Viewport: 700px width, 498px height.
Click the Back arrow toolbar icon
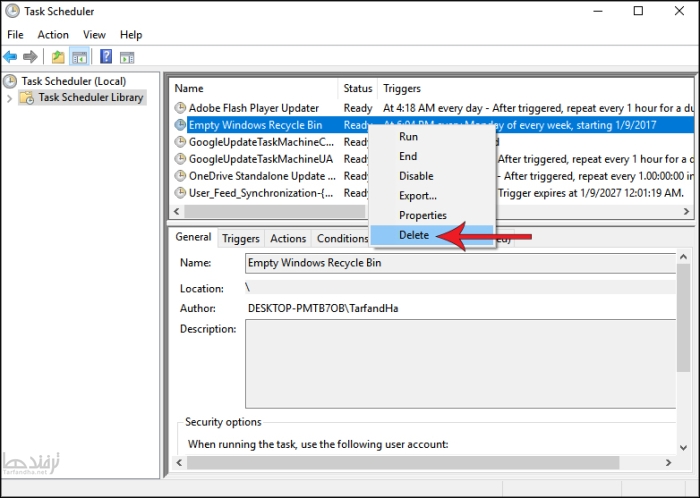10,57
